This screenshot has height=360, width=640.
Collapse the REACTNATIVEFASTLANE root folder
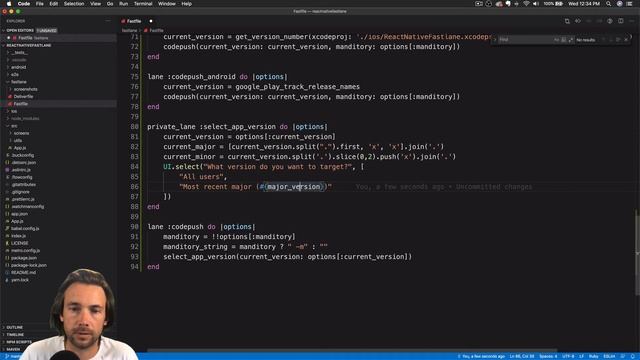[28, 45]
